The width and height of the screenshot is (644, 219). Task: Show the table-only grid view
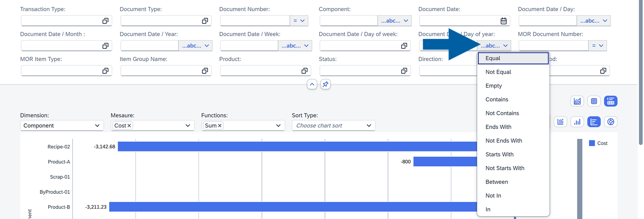(594, 101)
